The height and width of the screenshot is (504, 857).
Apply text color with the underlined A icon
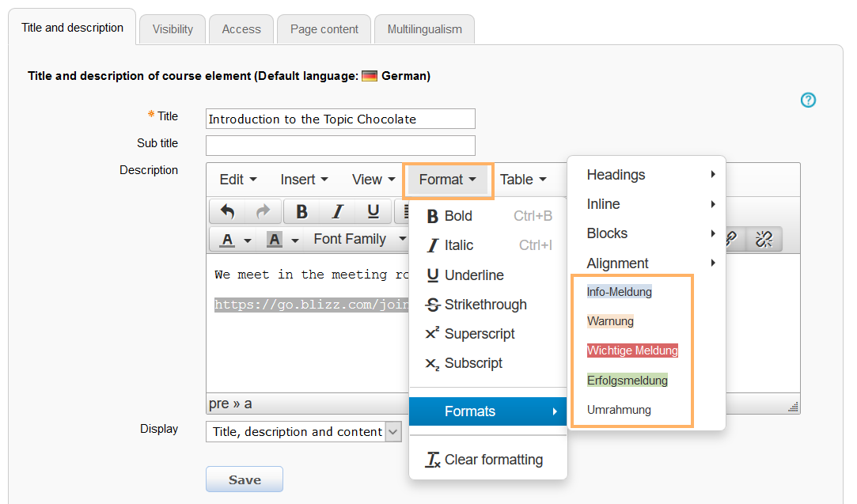click(x=228, y=240)
